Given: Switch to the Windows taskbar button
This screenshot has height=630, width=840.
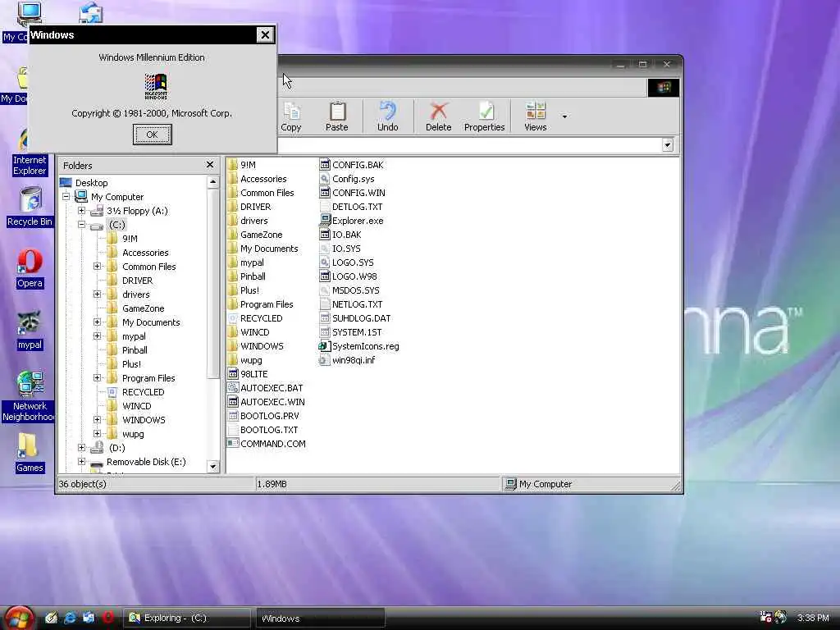Looking at the screenshot, I should click(x=321, y=619).
